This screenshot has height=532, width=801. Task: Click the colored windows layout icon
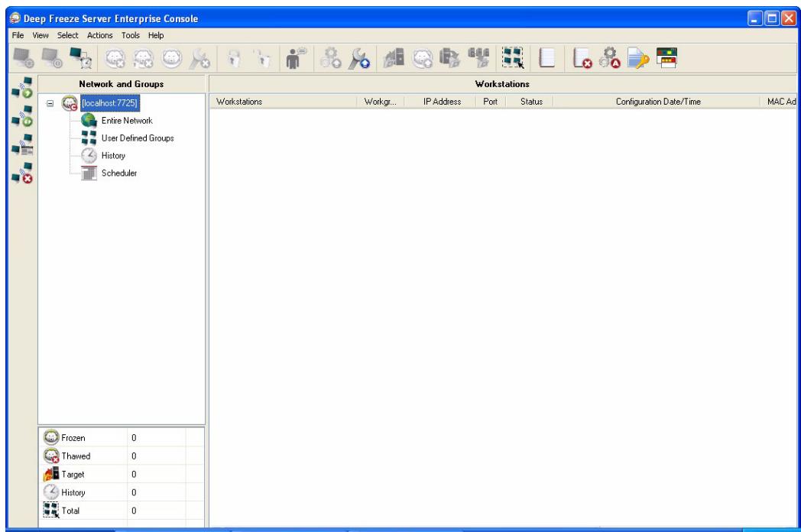click(x=666, y=58)
